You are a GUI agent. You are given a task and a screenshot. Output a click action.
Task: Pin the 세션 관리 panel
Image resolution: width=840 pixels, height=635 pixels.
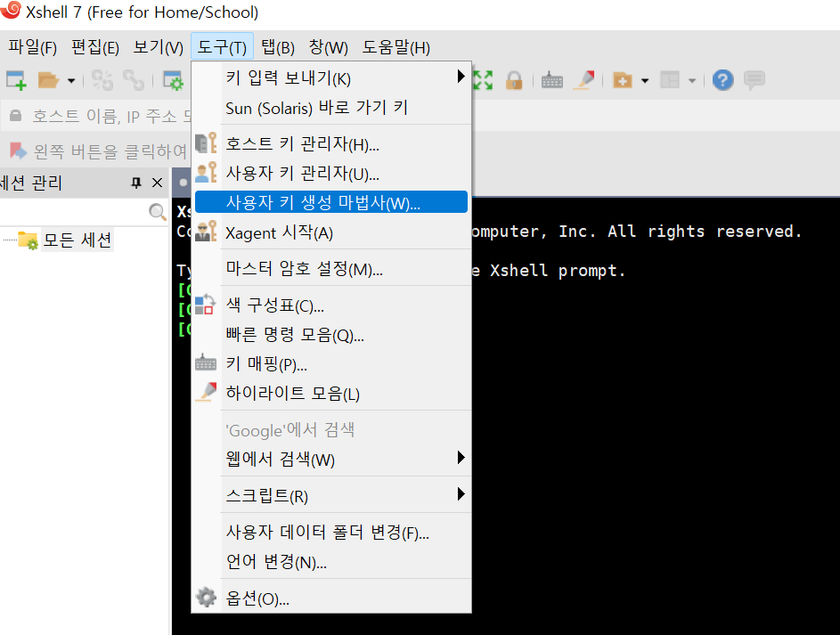[136, 183]
